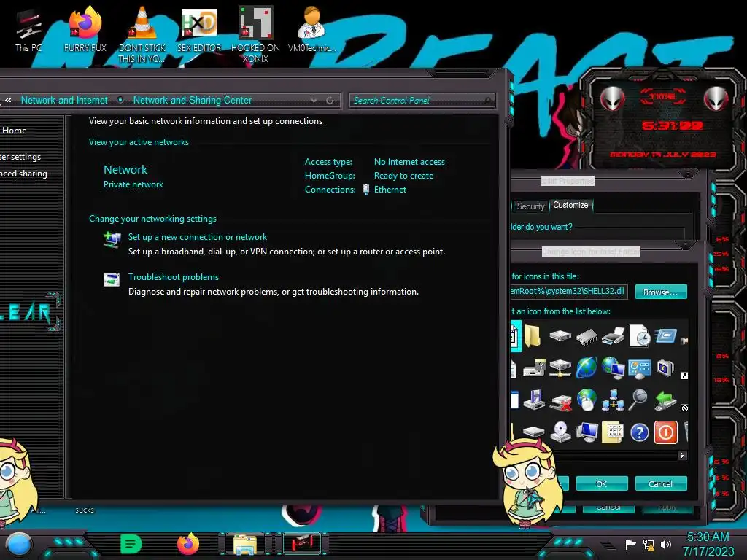
Task: Pick the desktop computer monitor icon
Action: click(x=587, y=432)
